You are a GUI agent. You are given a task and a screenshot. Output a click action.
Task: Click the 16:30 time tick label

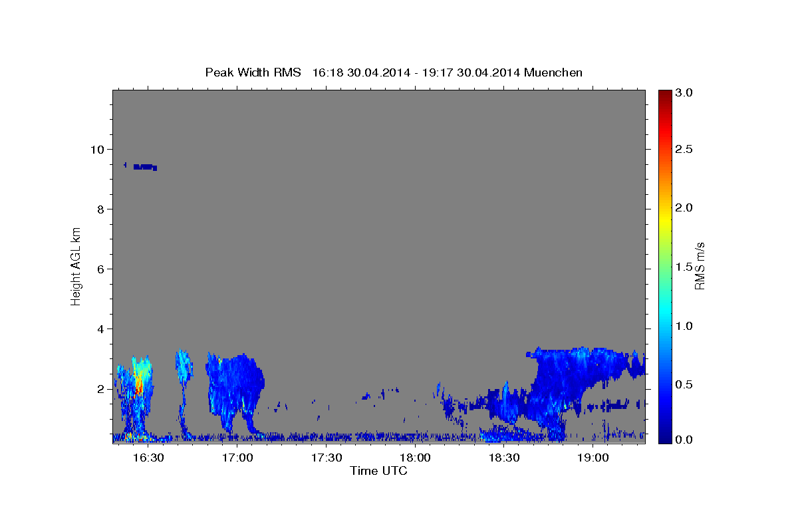[148, 458]
